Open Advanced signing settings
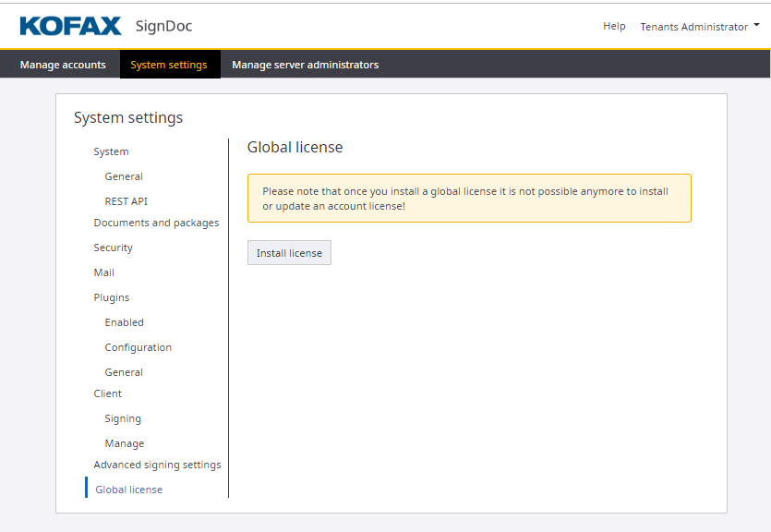Viewport: 771px width, 532px height. coord(157,465)
